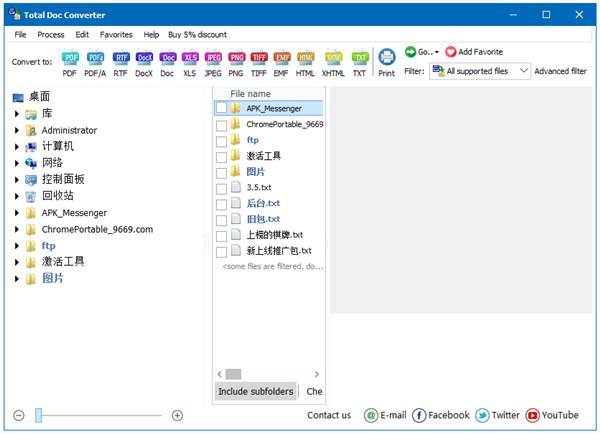Convert to PDF format
This screenshot has width=600, height=434.
pyautogui.click(x=70, y=64)
